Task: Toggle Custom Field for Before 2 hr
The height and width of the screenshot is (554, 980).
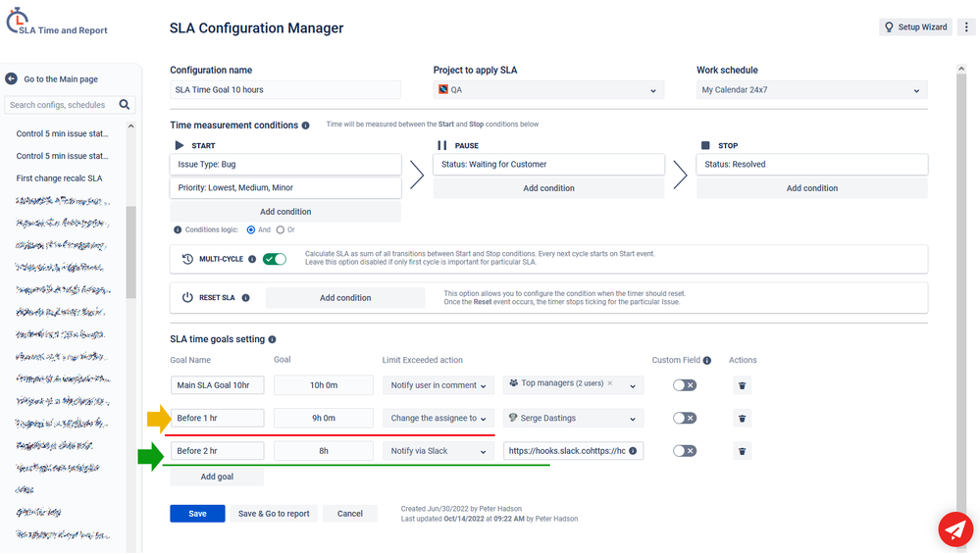Action: click(x=685, y=451)
